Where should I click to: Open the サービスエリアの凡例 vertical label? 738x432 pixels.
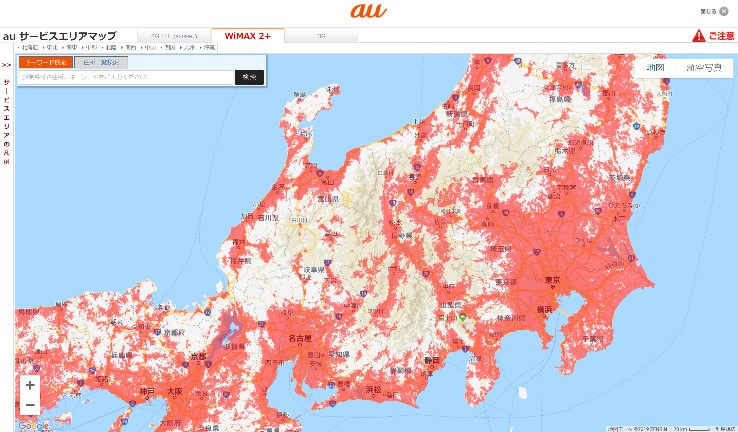coord(7,121)
